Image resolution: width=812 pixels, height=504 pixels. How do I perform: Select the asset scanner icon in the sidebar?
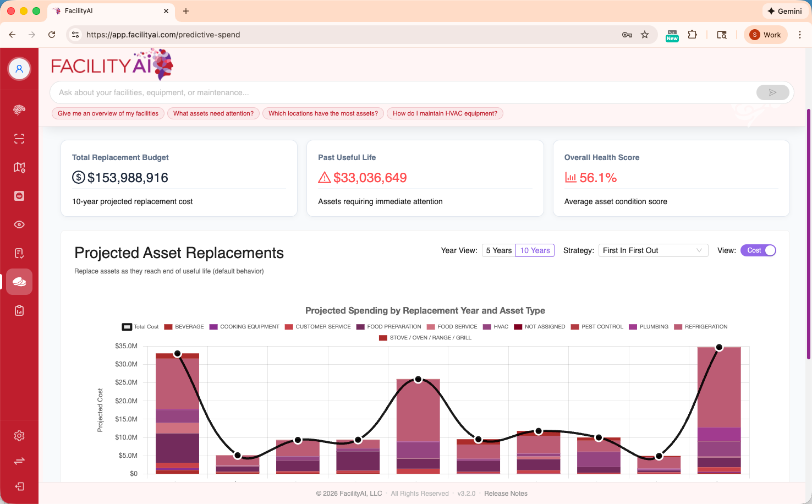tap(19, 139)
